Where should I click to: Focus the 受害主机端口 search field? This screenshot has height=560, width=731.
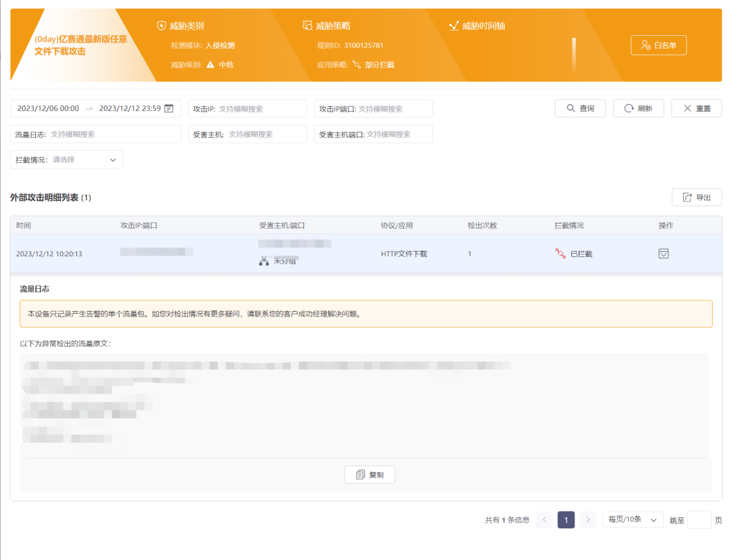374,134
